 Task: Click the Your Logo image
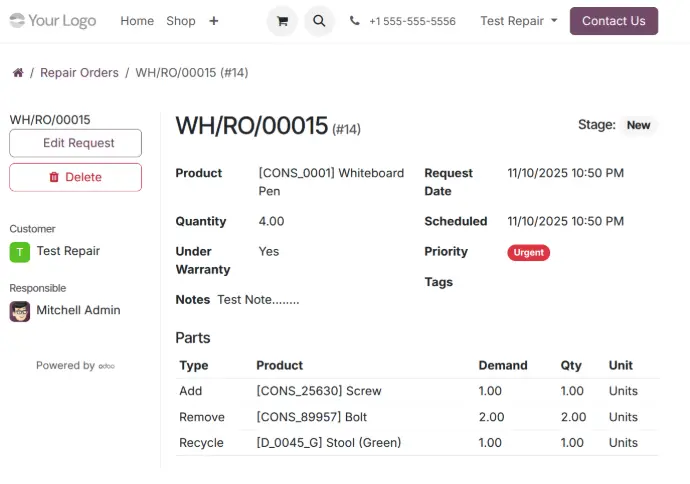click(54, 21)
